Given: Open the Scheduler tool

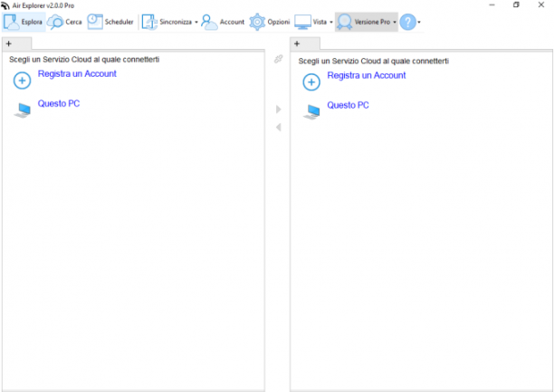Looking at the screenshot, I should pos(110,22).
